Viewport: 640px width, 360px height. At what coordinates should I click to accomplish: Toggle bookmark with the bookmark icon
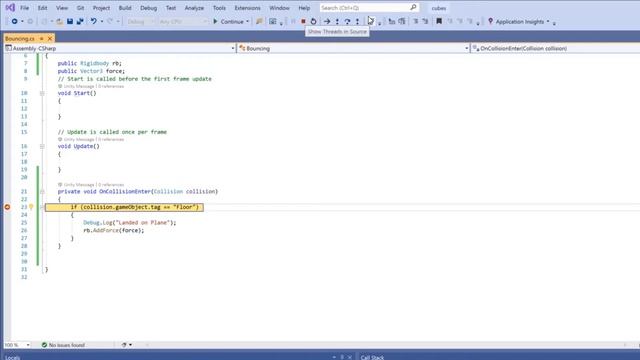pos(439,21)
